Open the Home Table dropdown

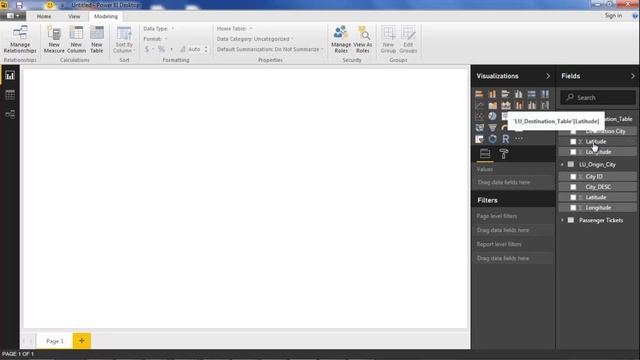[x=234, y=29]
